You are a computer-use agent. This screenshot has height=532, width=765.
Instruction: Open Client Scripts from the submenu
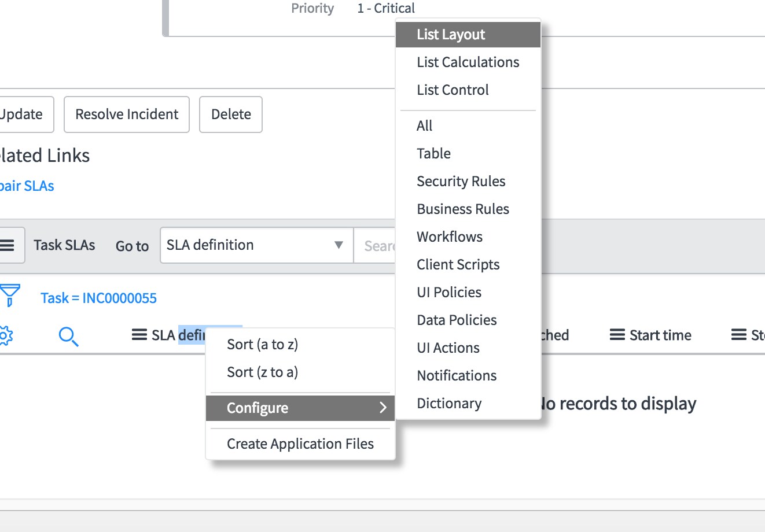(x=468, y=264)
